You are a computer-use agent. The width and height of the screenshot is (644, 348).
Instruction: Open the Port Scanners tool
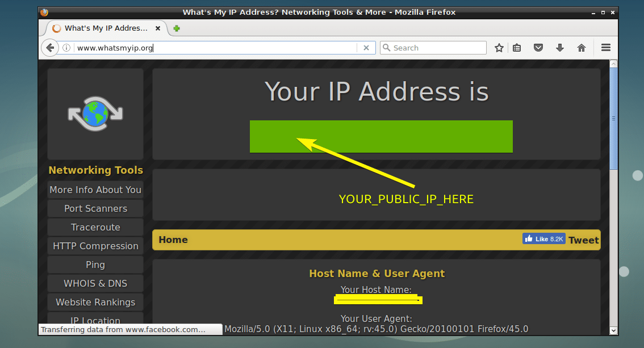[95, 208]
